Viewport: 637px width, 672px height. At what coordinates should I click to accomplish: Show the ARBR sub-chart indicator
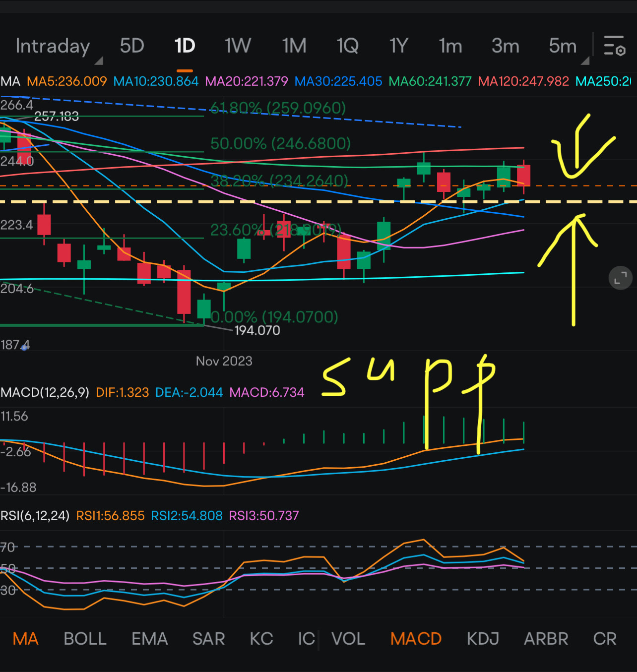(546, 639)
